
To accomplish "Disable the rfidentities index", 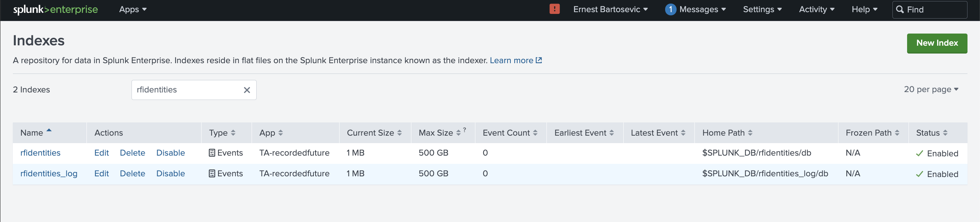I will pos(170,153).
